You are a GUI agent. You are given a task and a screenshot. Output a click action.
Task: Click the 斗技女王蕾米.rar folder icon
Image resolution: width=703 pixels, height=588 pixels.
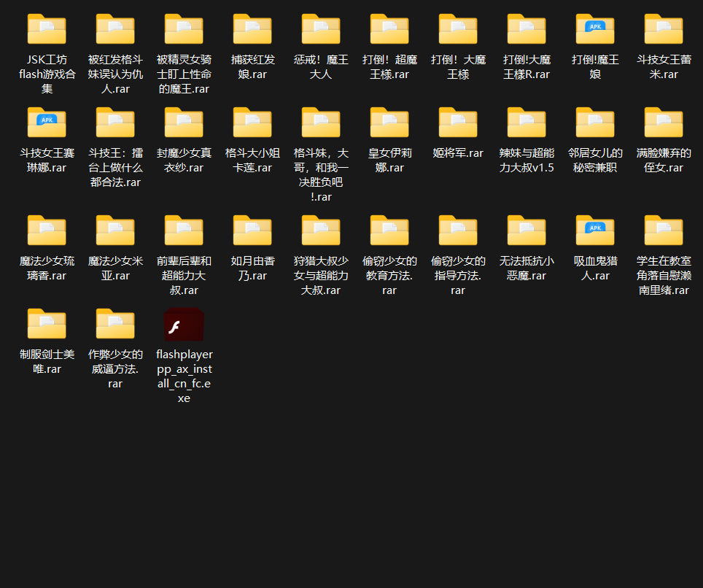pos(664,30)
